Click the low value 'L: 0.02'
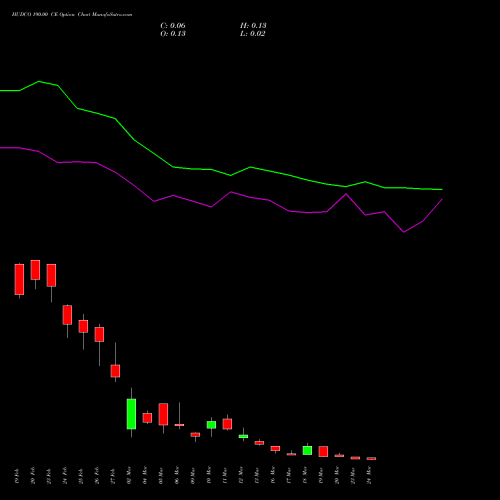 (252, 34)
